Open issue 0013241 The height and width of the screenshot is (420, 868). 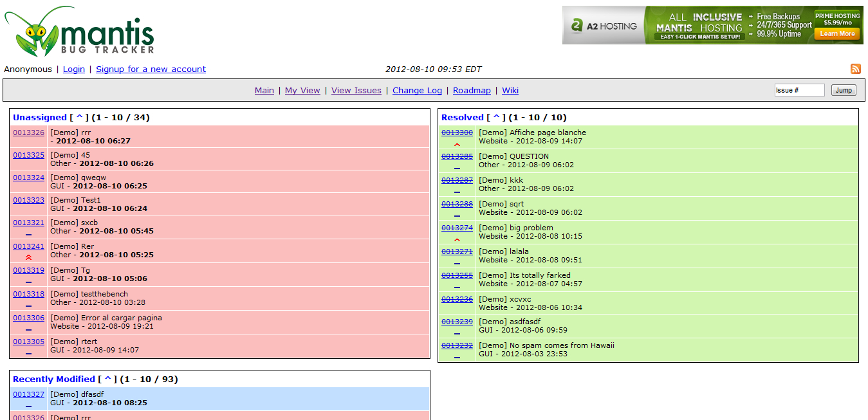click(x=29, y=246)
